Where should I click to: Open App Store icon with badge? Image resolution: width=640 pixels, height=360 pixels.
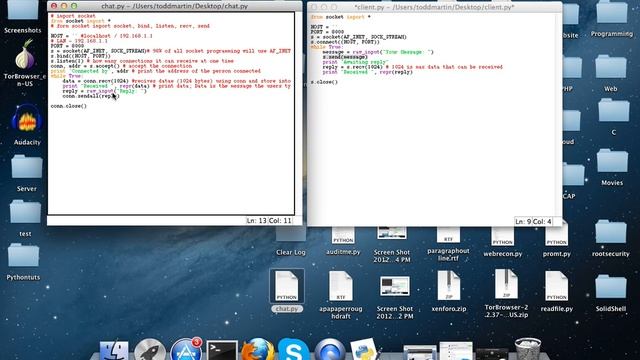186,349
